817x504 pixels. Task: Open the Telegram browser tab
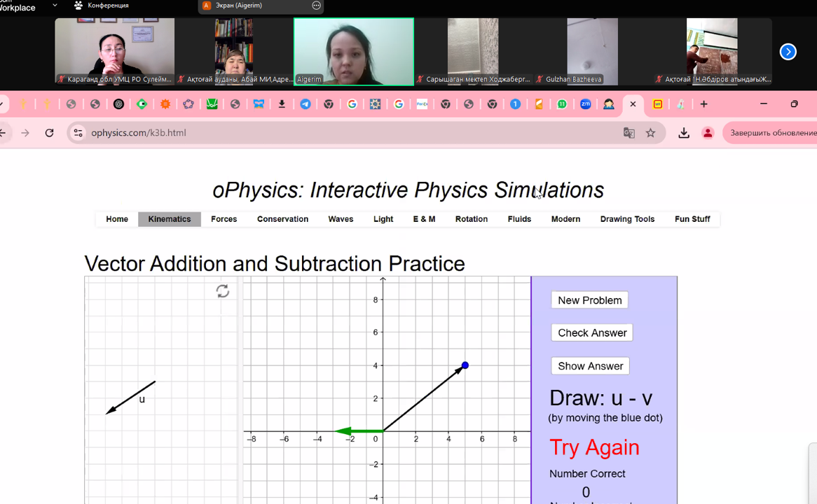click(x=305, y=104)
